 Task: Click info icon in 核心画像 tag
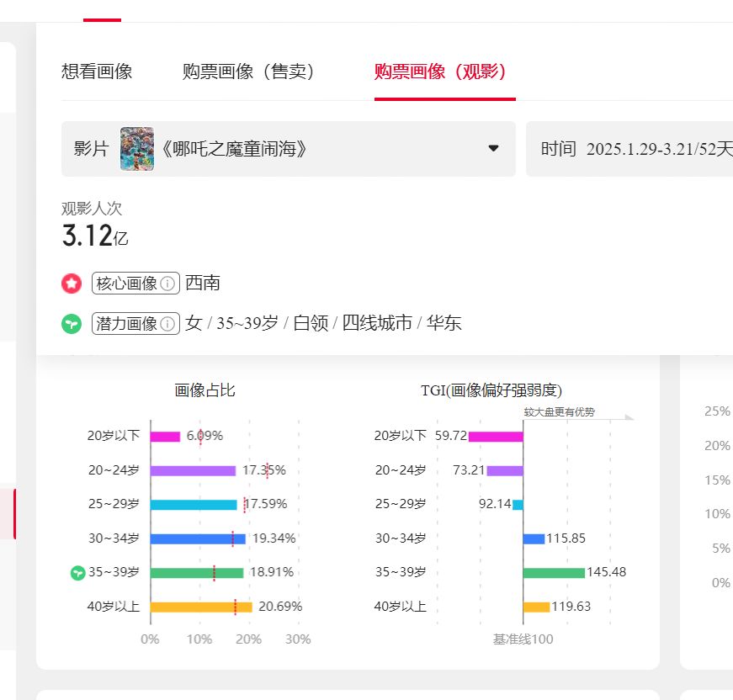point(167,284)
